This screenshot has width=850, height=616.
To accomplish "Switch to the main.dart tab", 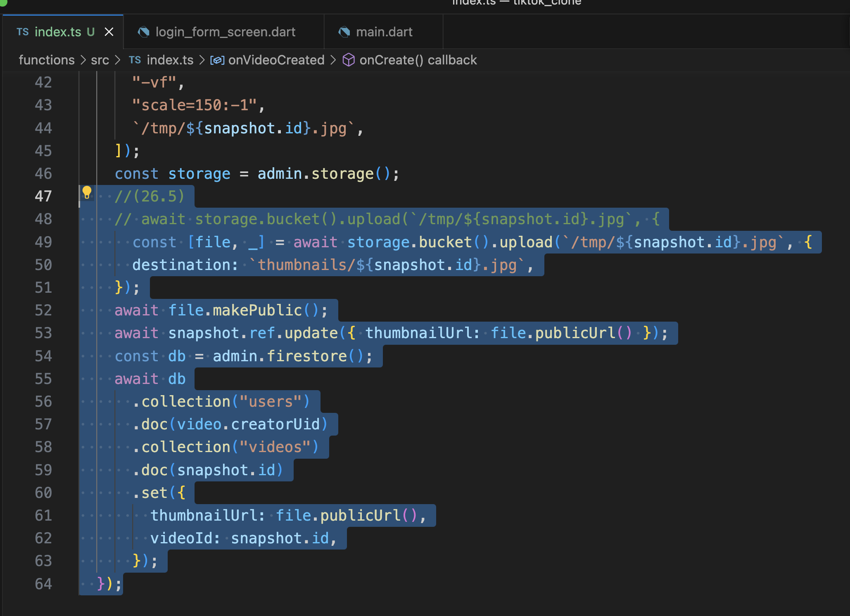I will pyautogui.click(x=384, y=32).
